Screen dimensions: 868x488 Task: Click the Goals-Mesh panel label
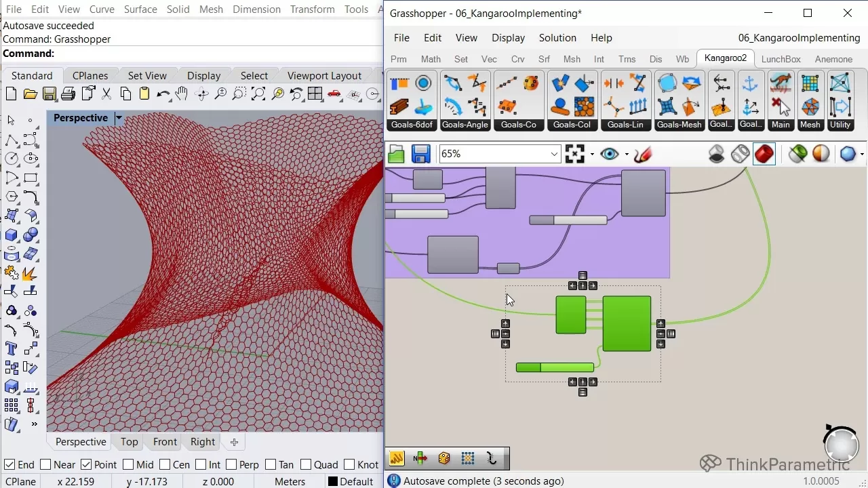[x=679, y=125]
